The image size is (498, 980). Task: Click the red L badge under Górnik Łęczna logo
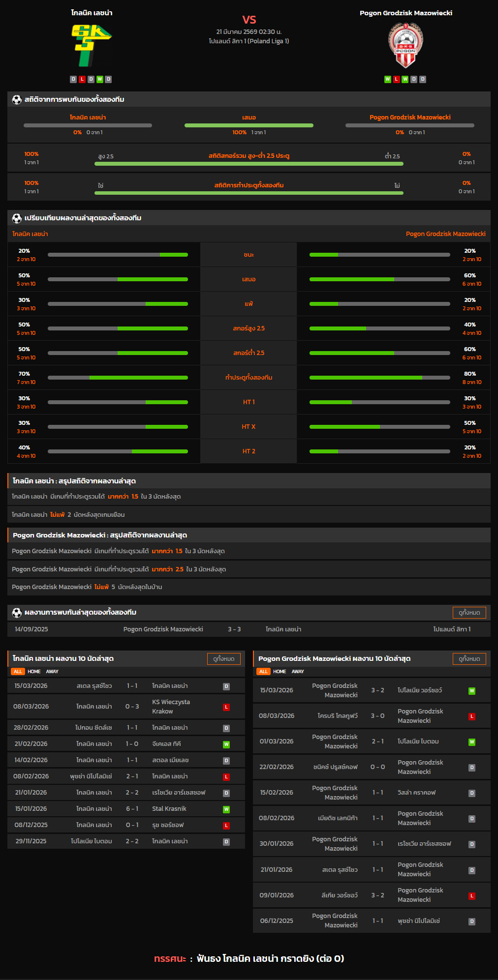tap(82, 79)
